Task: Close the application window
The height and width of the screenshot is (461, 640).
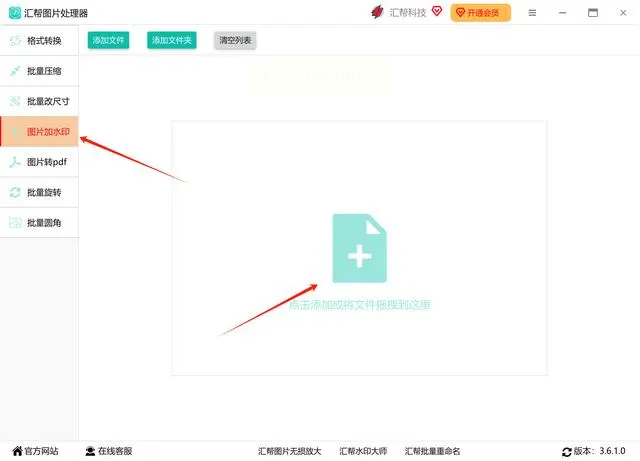Action: [x=623, y=13]
